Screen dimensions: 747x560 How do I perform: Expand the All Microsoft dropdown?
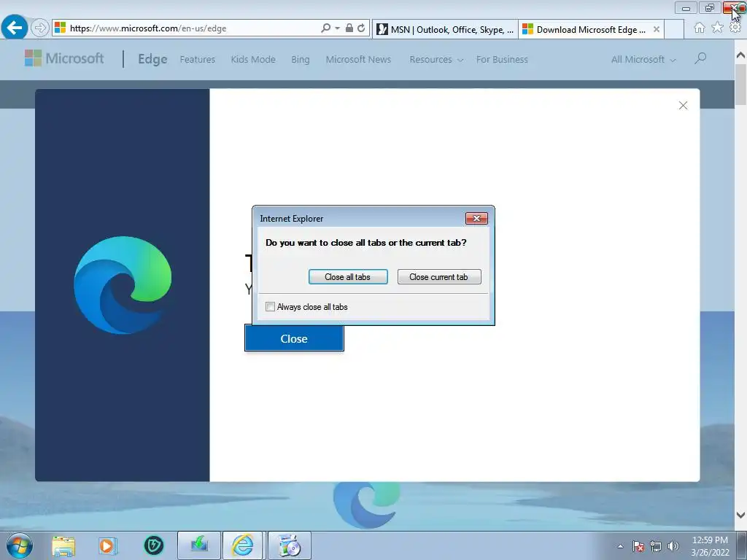(643, 60)
